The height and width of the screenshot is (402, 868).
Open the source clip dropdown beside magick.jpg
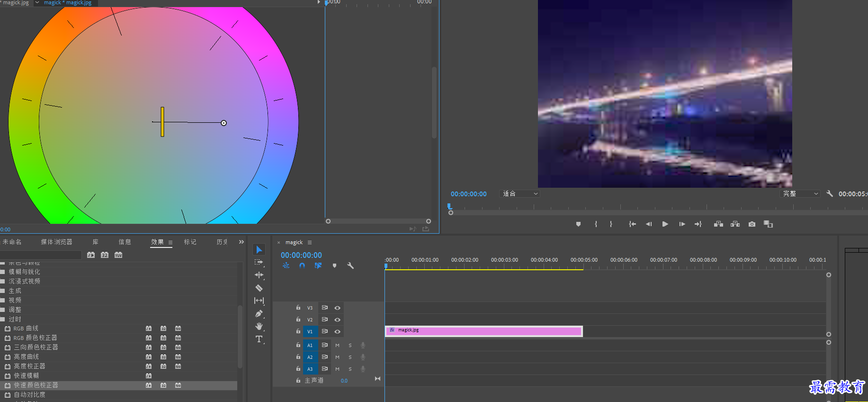pyautogui.click(x=37, y=3)
